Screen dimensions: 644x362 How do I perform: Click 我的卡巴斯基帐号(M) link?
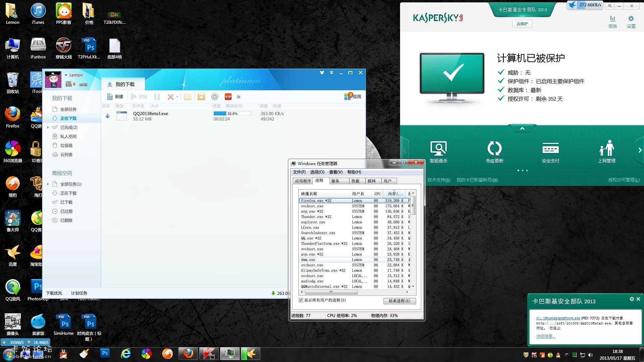tap(477, 180)
